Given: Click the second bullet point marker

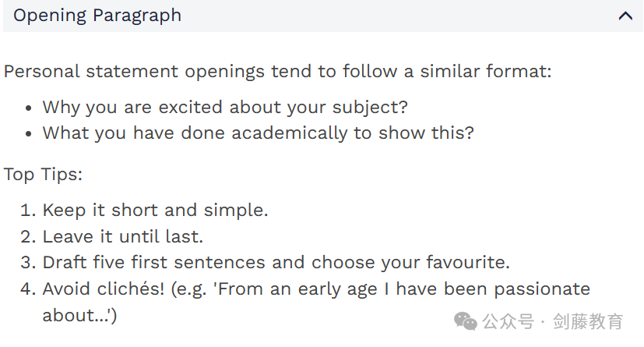Looking at the screenshot, I should (x=28, y=134).
